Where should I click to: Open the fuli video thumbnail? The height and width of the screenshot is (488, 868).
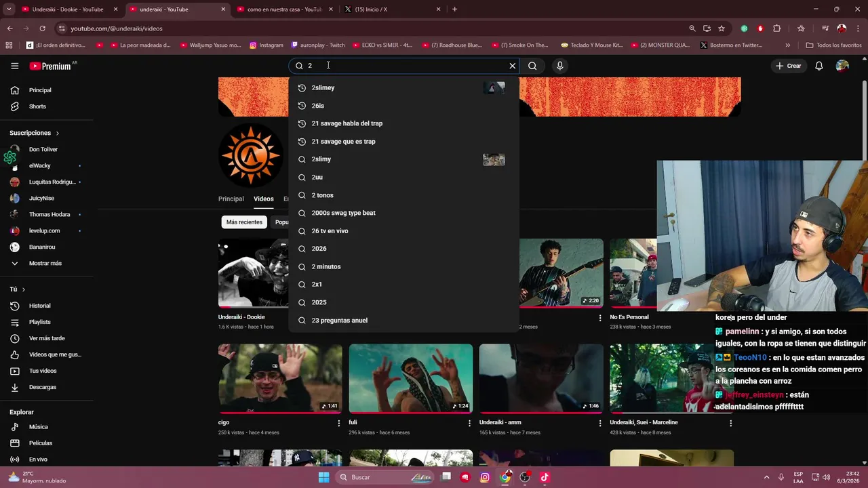(411, 378)
